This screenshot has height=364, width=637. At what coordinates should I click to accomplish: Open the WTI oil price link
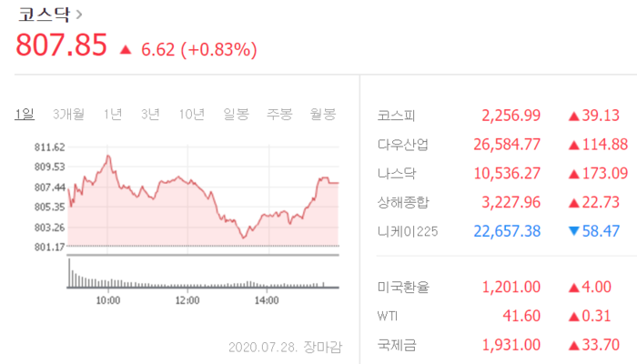pos(388,316)
